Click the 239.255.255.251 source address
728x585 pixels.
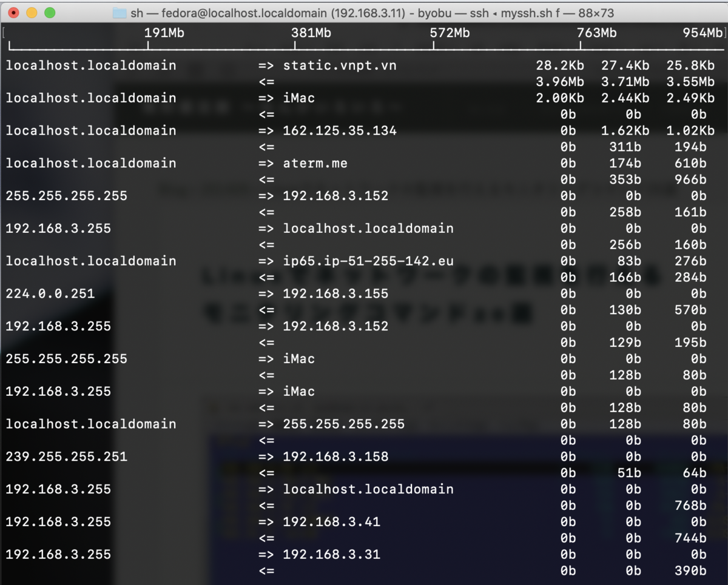click(67, 456)
